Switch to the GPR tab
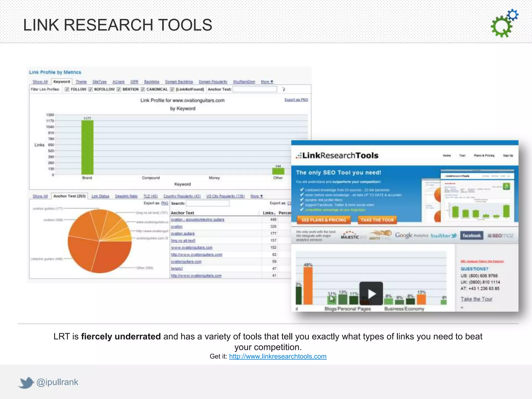 [134, 82]
